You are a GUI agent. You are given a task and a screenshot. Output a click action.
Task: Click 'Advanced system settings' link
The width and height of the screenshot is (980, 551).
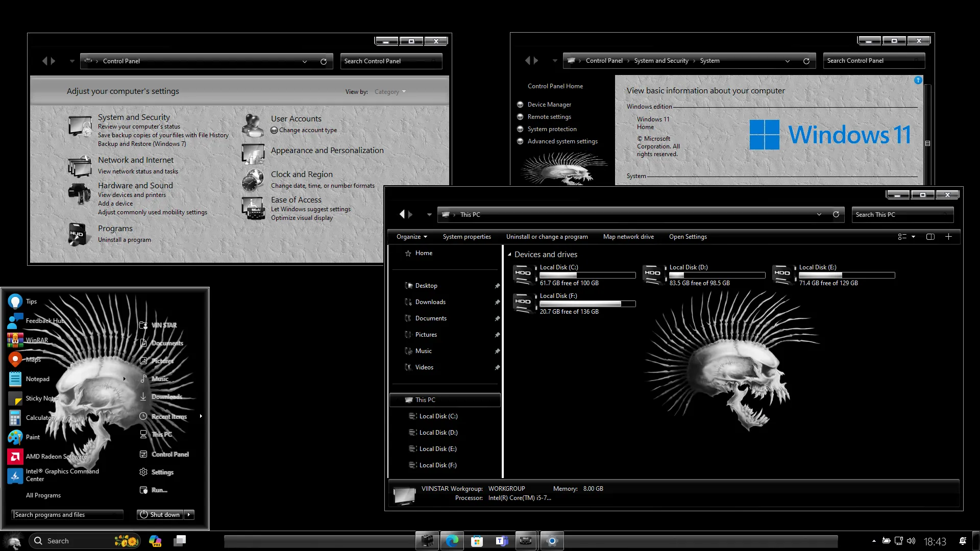point(562,141)
